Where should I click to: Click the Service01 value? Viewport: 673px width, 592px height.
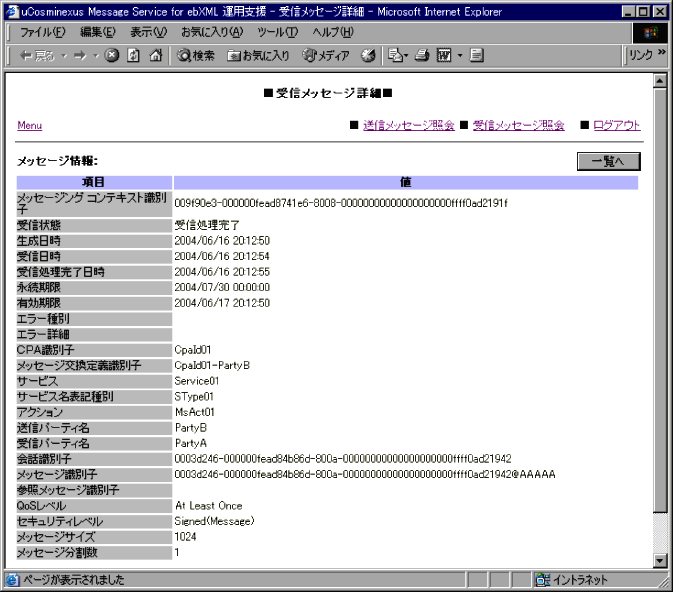[197, 381]
